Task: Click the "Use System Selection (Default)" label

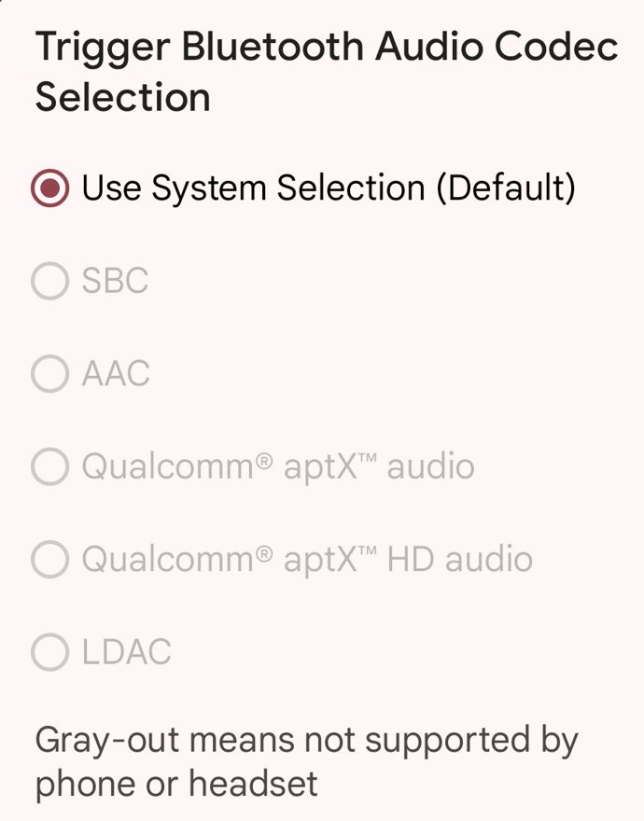Action: (329, 188)
